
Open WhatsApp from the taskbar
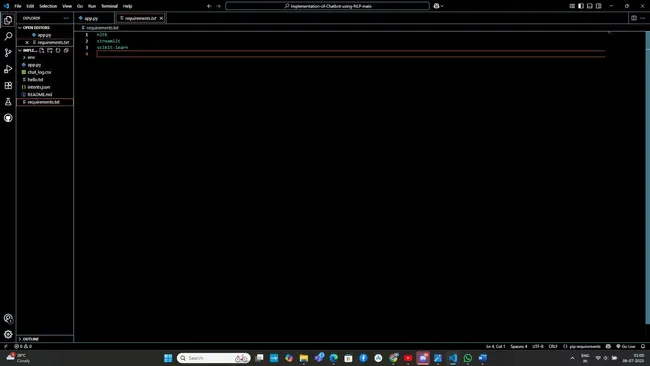coord(468,358)
